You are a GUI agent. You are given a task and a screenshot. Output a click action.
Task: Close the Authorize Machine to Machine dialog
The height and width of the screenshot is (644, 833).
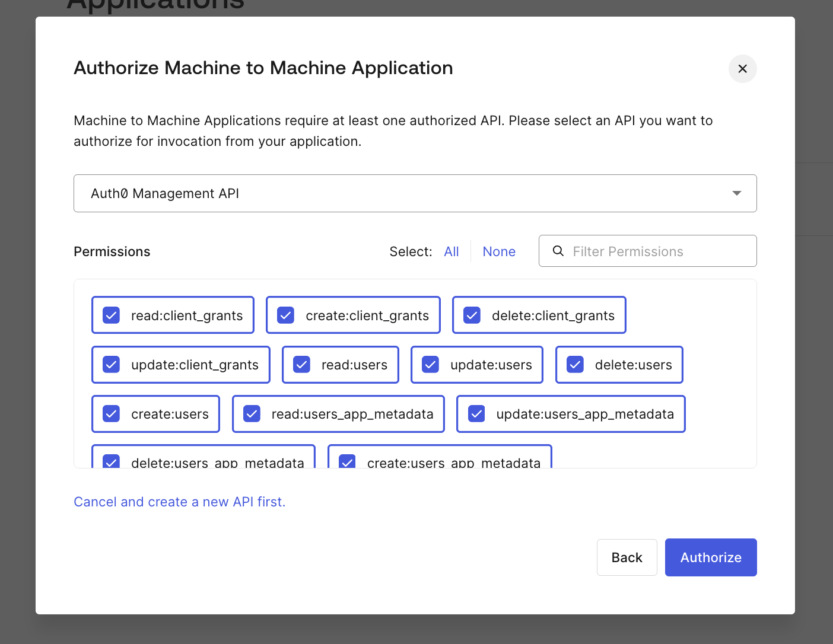pos(742,69)
